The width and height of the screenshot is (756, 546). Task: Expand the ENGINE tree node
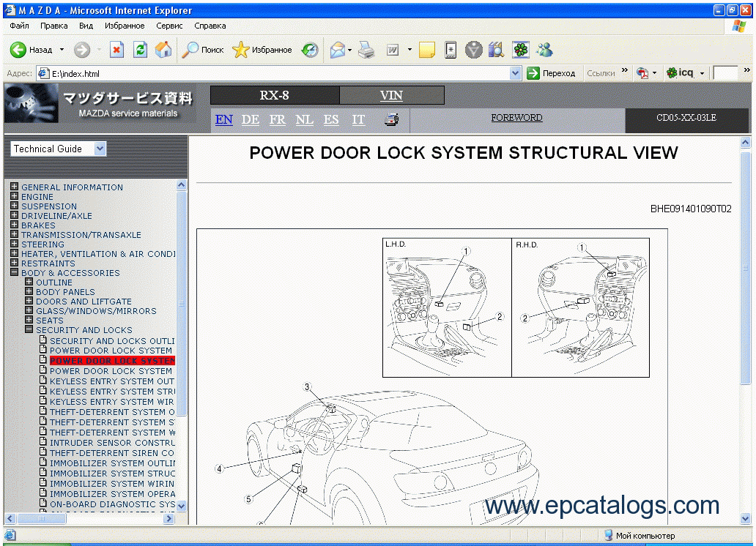[x=15, y=196]
